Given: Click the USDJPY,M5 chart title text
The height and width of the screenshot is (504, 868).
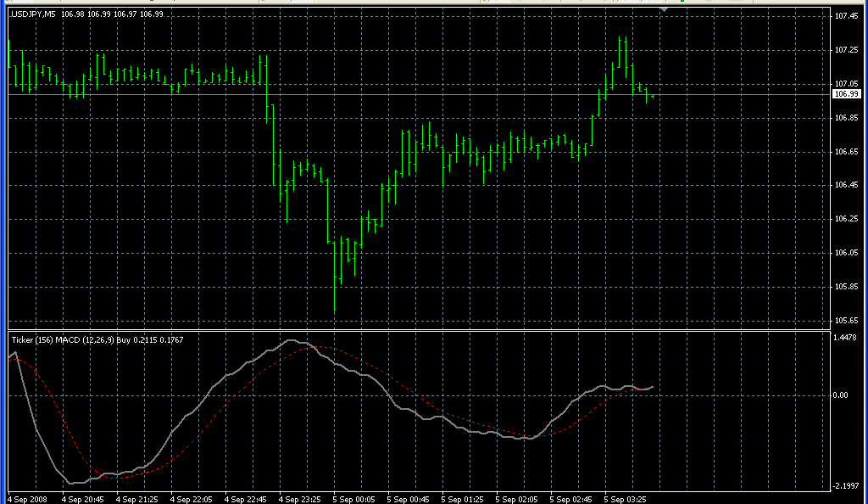Looking at the screenshot, I should [x=34, y=14].
